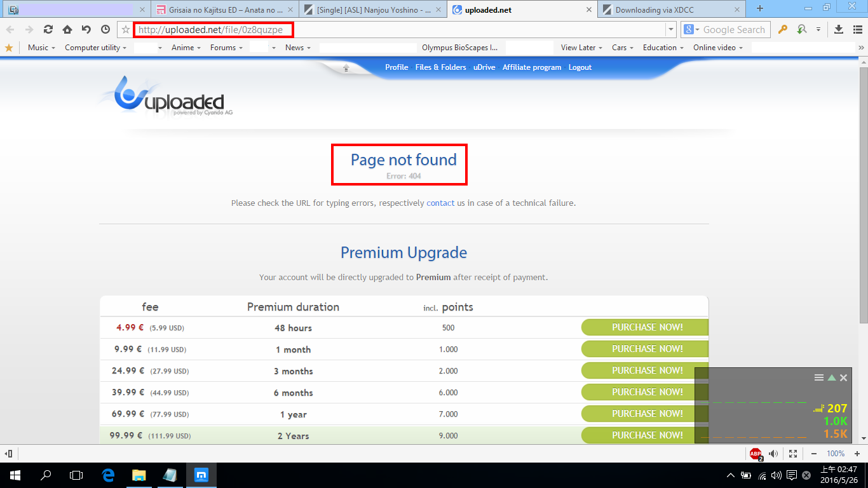Open the search engine selector dropdown
Screen dimensions: 868x488
tap(691, 29)
